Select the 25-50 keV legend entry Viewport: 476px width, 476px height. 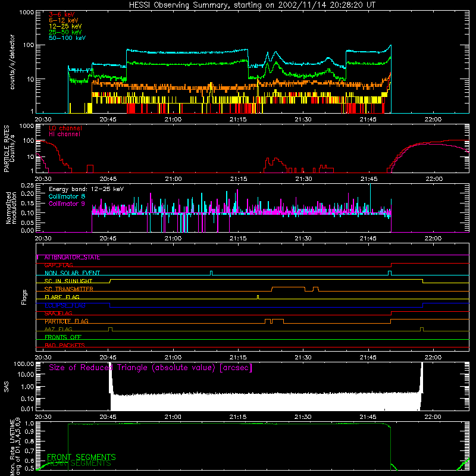click(65, 32)
